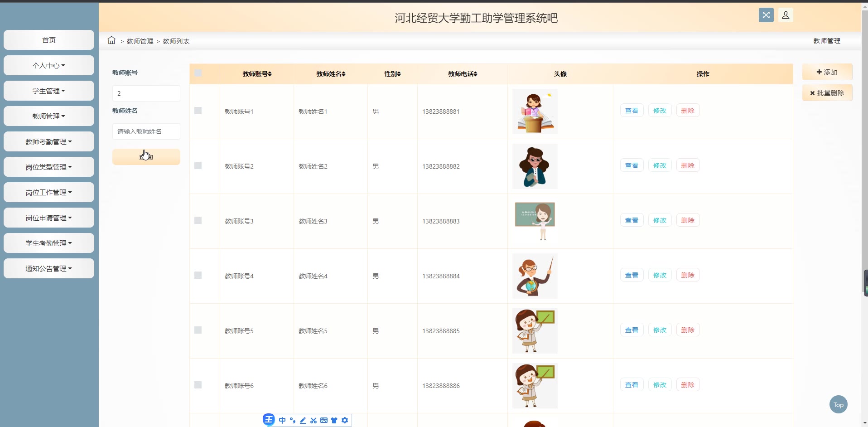The height and width of the screenshot is (427, 868).
Task: Open avatar thumbnail of 教师账号5
Action: (x=535, y=331)
